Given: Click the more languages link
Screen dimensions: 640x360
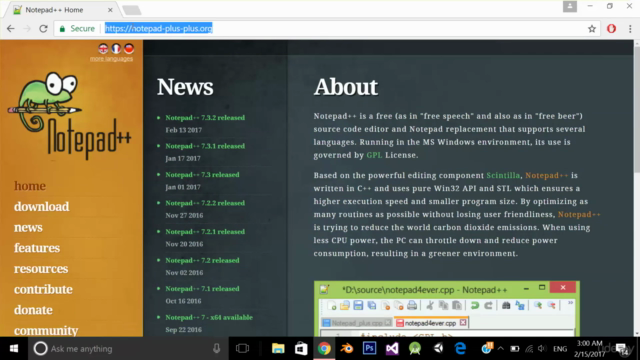Looking at the screenshot, I should tap(111, 59).
